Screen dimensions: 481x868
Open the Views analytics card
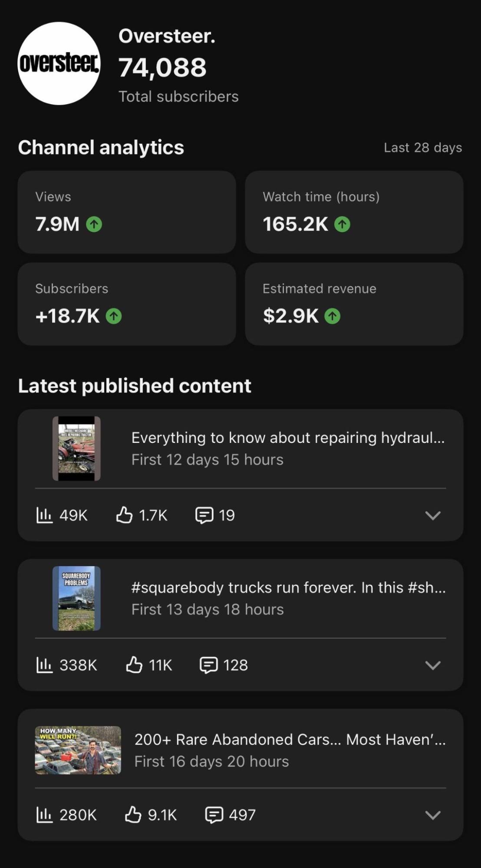pos(127,212)
